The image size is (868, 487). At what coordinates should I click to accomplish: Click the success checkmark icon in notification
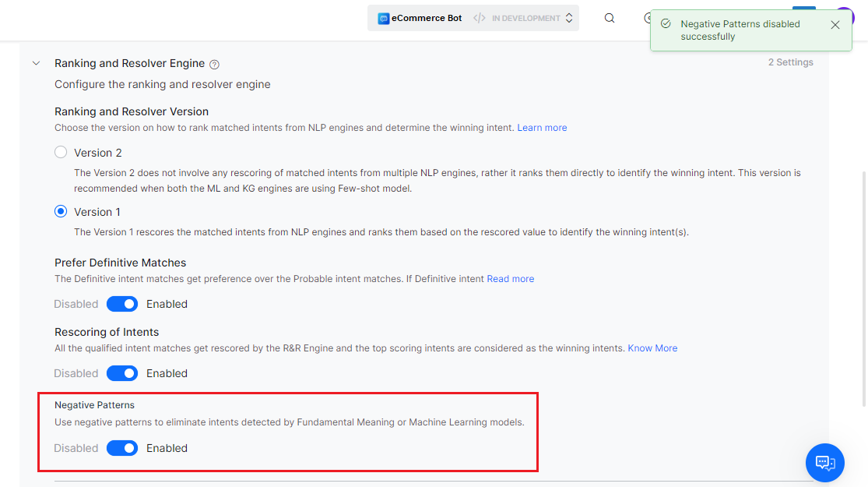point(666,24)
